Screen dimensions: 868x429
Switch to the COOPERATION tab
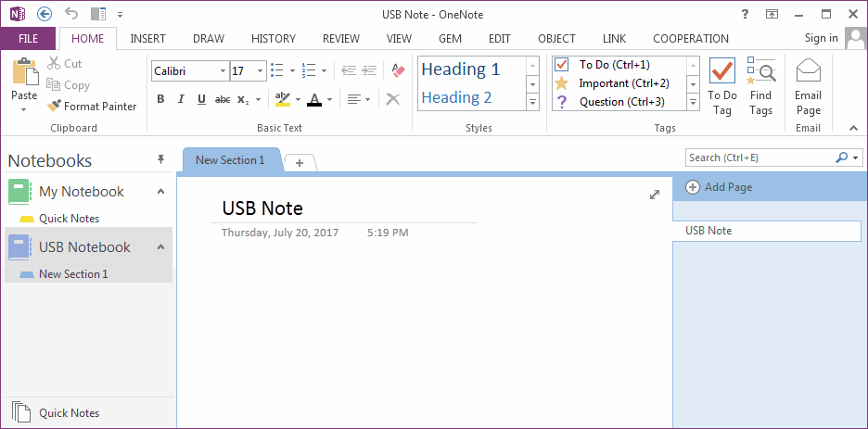691,39
